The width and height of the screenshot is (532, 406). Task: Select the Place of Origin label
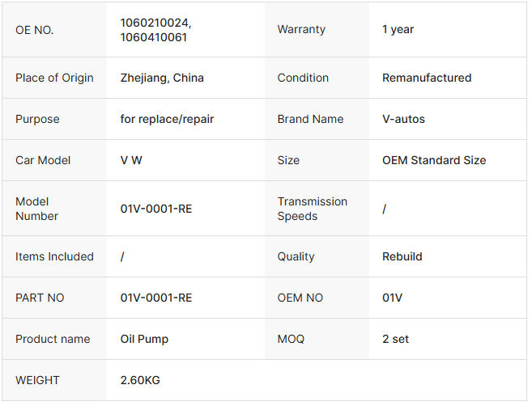(x=54, y=78)
